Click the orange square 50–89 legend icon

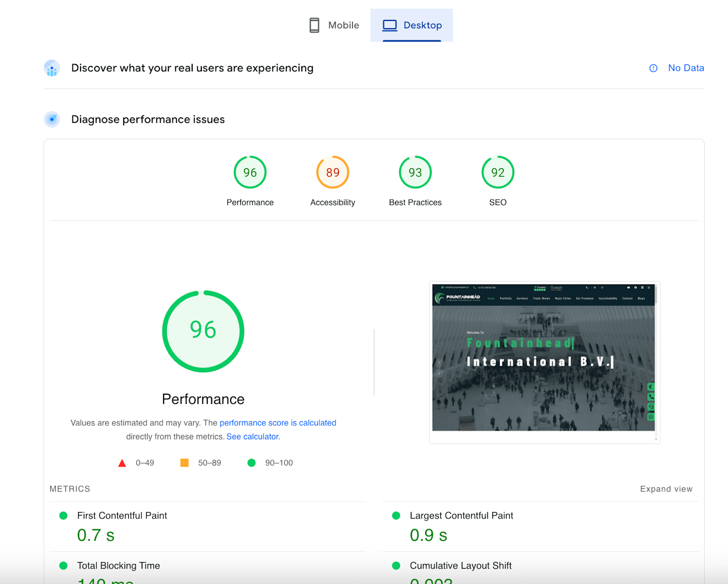click(x=184, y=463)
